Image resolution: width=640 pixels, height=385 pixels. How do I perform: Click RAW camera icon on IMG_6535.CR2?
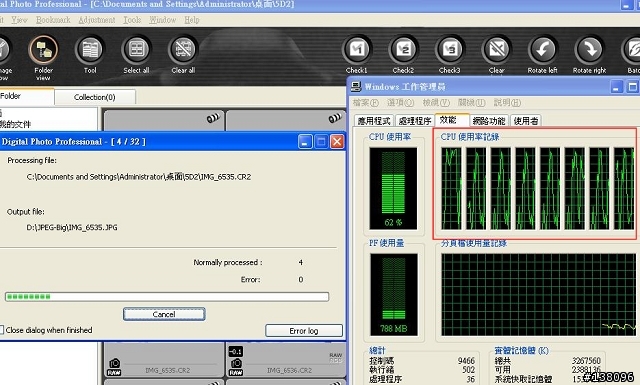tap(114, 367)
